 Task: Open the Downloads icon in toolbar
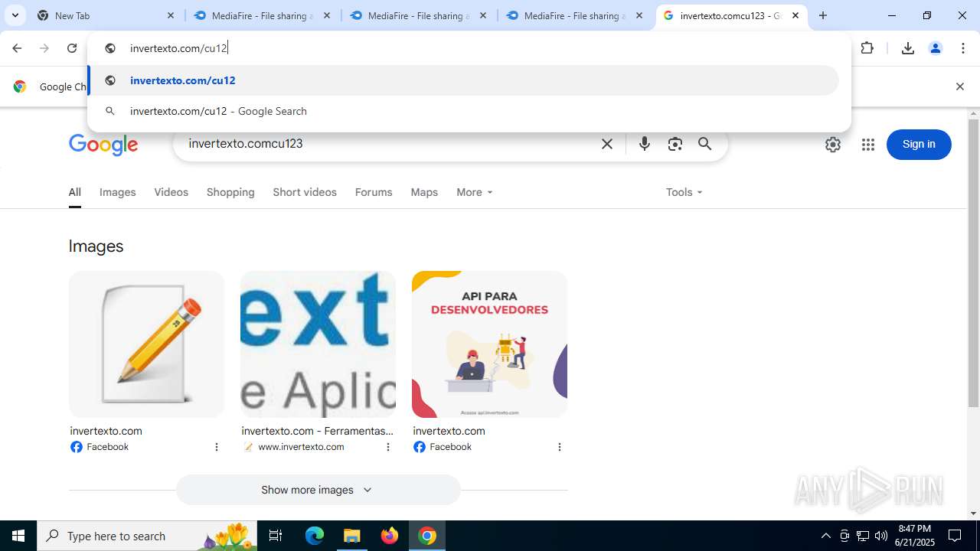908,48
